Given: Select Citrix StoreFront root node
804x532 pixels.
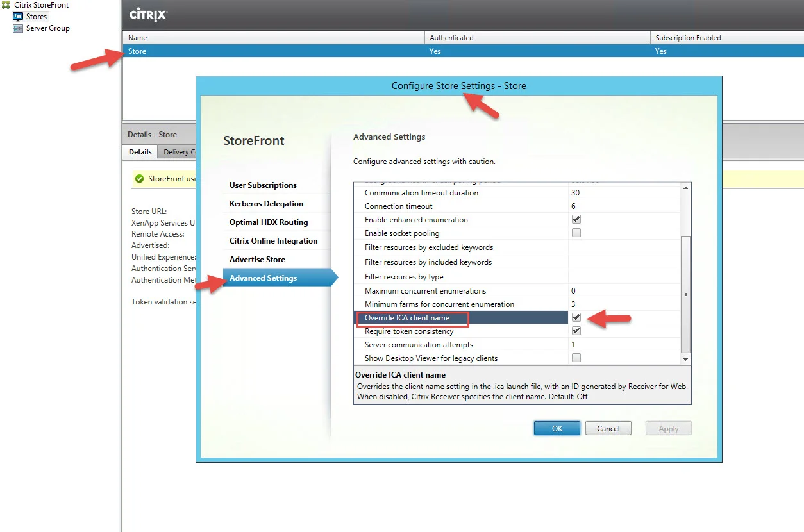Looking at the screenshot, I should [42, 5].
